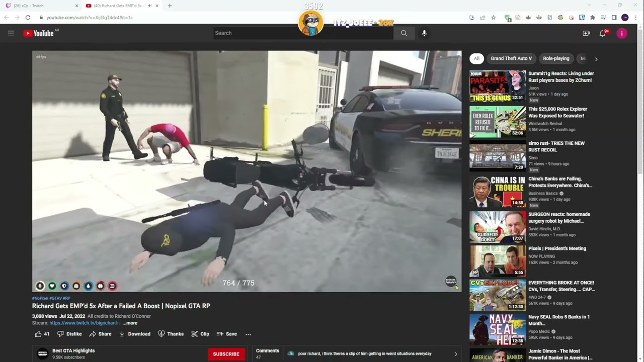Open Jamie Dimon video title

[560, 354]
